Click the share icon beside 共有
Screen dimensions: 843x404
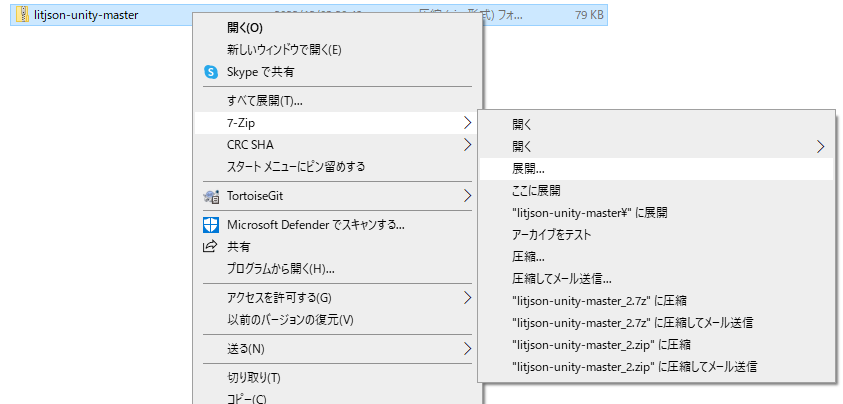210,247
